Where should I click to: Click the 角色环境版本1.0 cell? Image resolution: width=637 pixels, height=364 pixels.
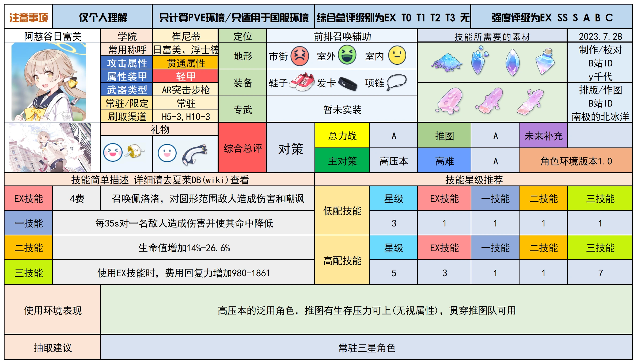click(x=575, y=161)
